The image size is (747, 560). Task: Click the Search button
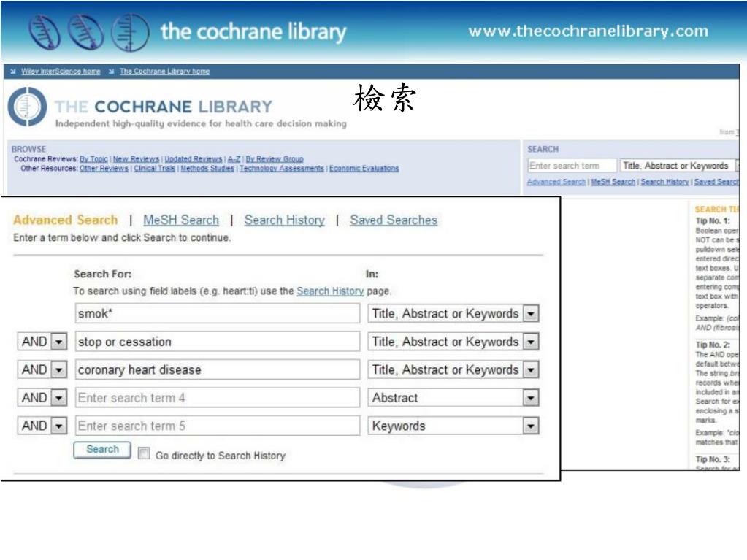coord(102,450)
